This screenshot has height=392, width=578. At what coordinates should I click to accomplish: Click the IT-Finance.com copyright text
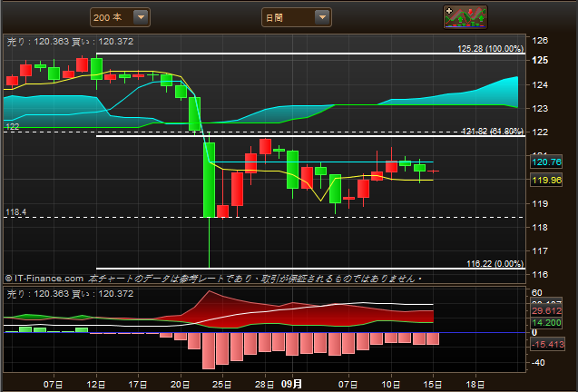[44, 279]
